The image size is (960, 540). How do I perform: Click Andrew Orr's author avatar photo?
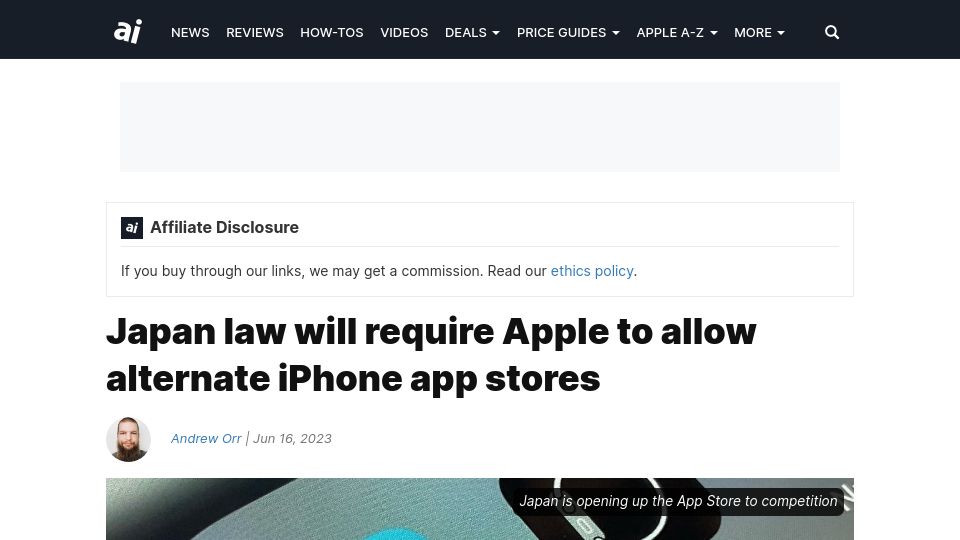point(129,440)
